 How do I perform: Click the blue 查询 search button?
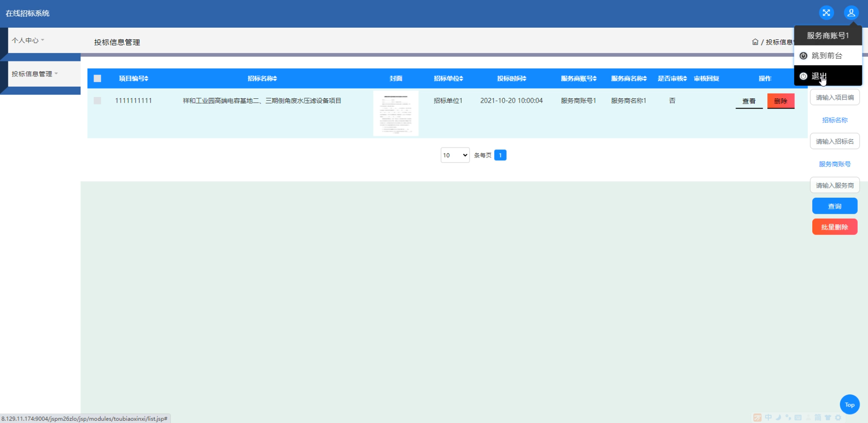click(835, 206)
